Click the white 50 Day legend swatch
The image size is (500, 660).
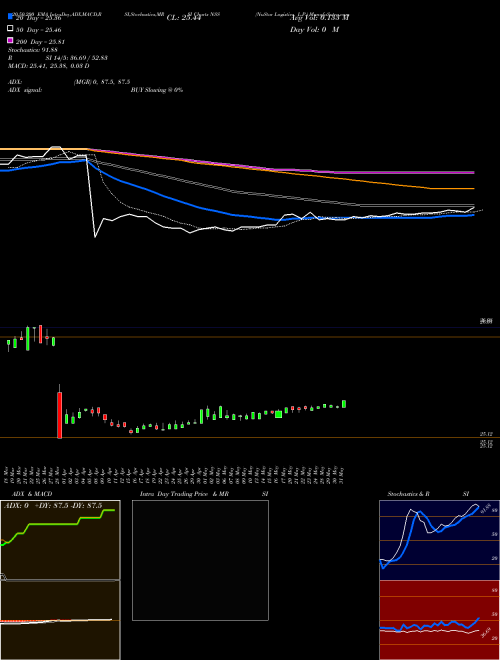coord(10,29)
